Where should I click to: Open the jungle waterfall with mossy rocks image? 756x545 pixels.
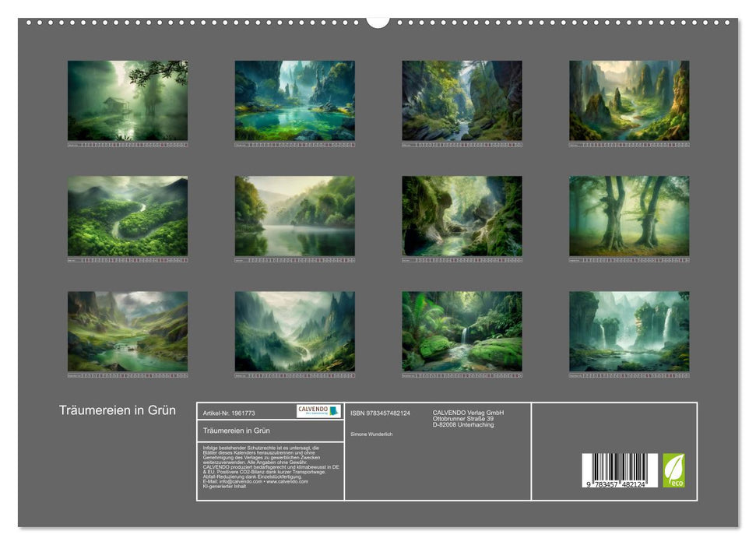point(462,331)
